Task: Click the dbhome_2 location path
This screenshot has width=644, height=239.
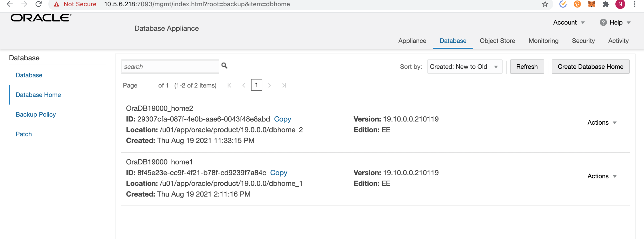Action: [231, 130]
